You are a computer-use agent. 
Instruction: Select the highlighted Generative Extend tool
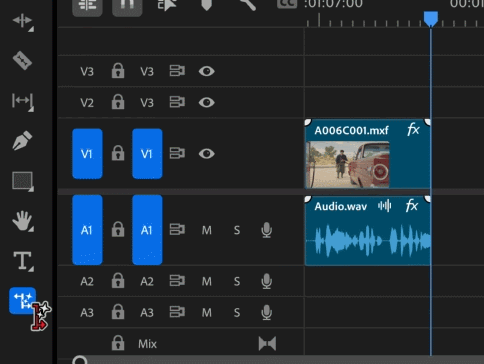click(22, 301)
